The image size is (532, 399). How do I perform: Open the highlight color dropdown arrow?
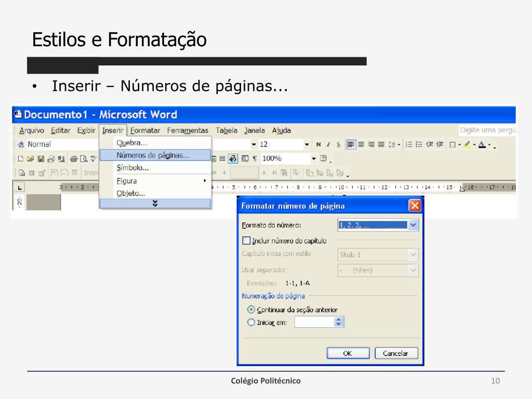(474, 145)
